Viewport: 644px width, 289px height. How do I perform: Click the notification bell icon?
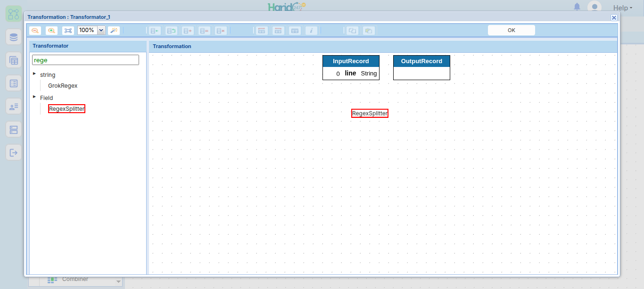(x=577, y=7)
